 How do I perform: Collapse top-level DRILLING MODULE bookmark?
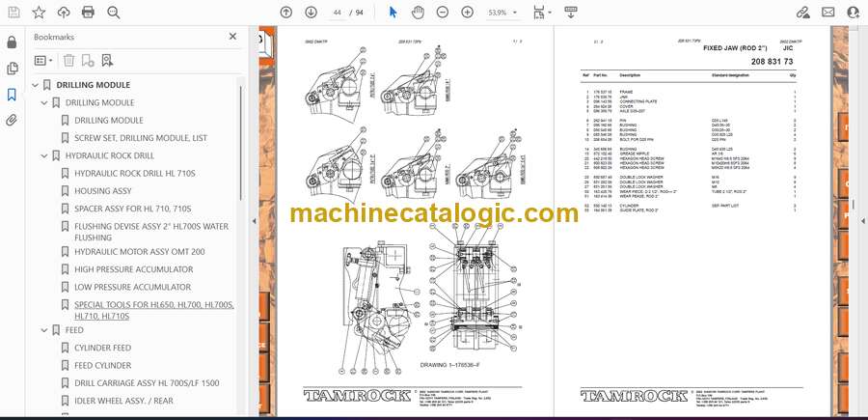36,85
